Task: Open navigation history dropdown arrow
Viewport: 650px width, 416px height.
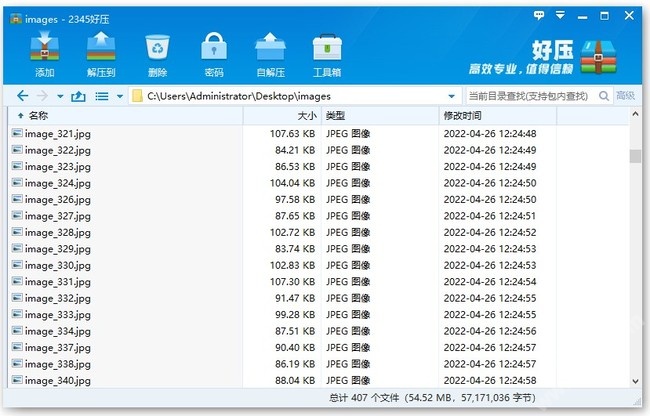Action: [59, 96]
